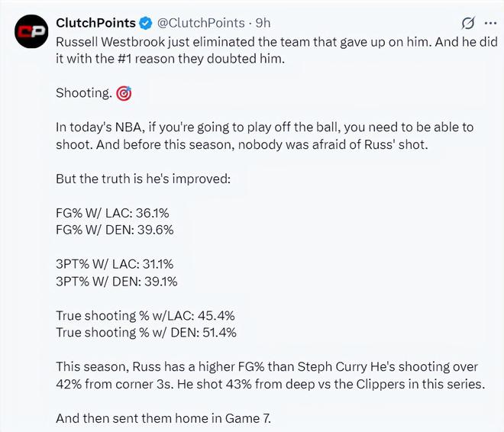Click the 3PT% W/ LAC 31.1% line
This screenshot has height=432, width=504.
click(x=116, y=264)
